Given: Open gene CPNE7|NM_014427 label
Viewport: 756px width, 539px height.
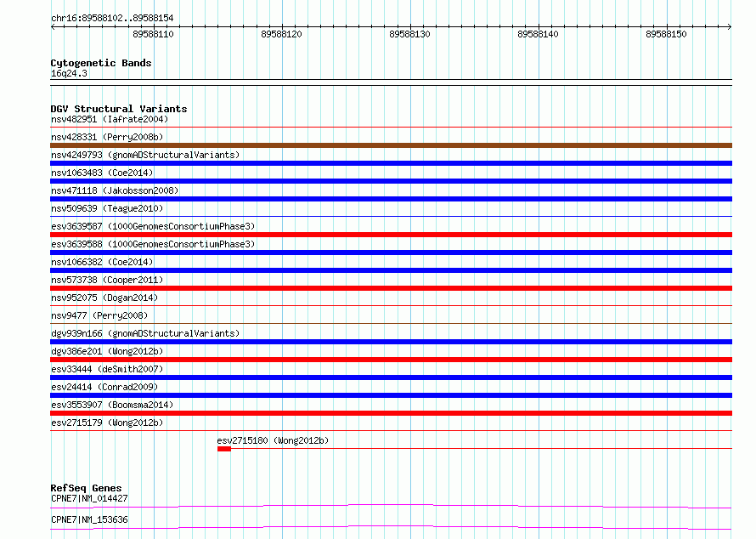Looking at the screenshot, I should (89, 498).
